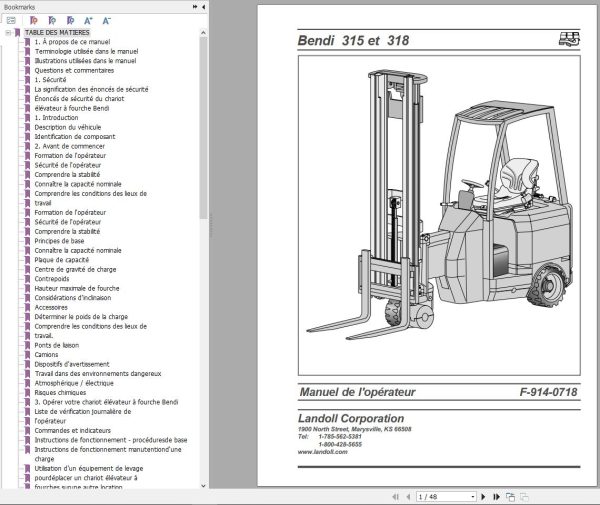This screenshot has height=505, width=600.
Task: Click the www.landoll.com link
Action: (x=323, y=452)
